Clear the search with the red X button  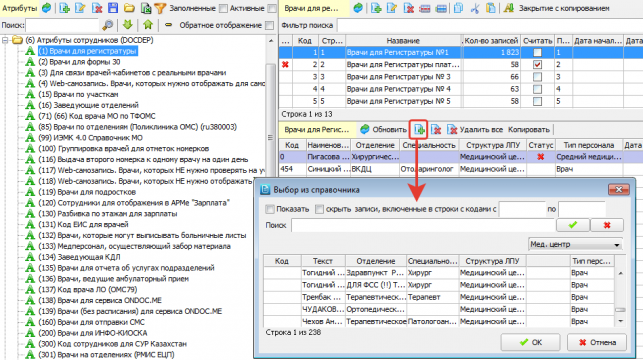pyautogui.click(x=607, y=225)
